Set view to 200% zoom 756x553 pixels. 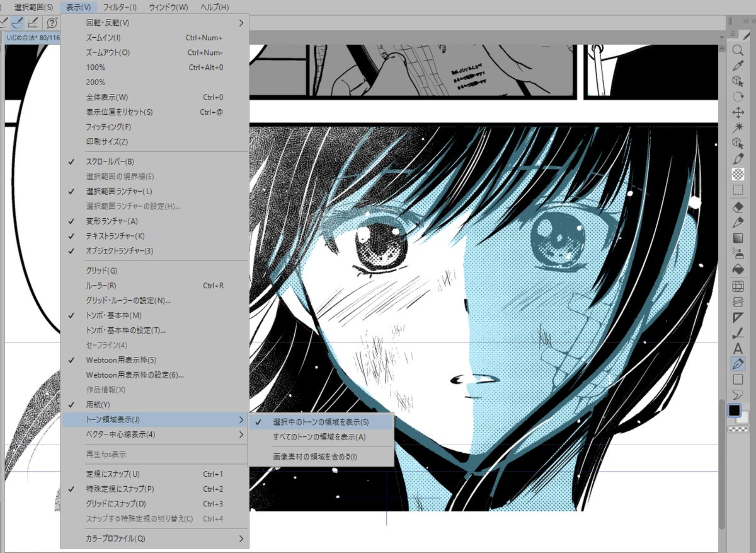(155, 82)
